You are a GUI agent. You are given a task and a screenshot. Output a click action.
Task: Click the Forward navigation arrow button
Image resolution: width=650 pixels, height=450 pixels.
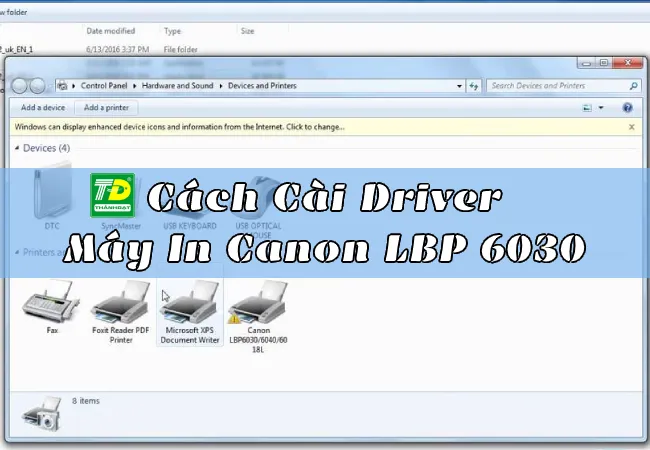[37, 86]
